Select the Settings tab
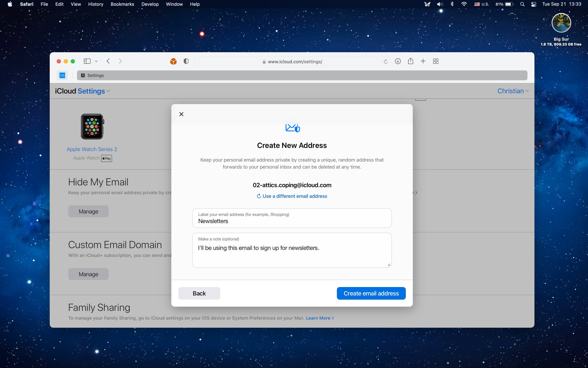Image resolution: width=588 pixels, height=368 pixels. 302,75
